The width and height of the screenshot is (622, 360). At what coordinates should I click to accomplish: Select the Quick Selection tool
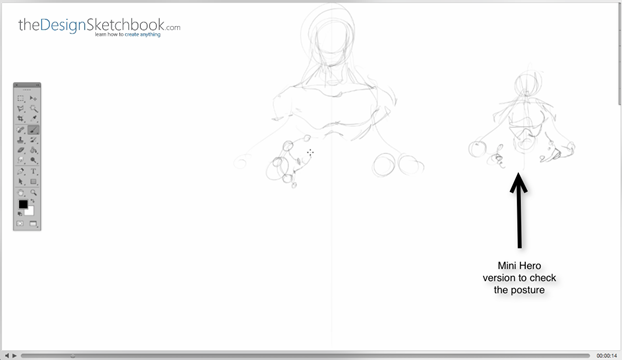point(34,108)
